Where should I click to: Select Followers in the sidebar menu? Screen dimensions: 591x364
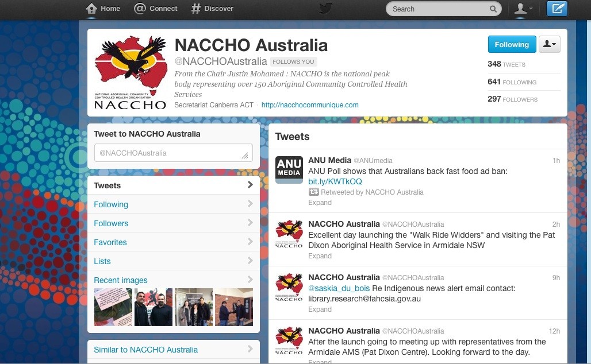point(111,223)
